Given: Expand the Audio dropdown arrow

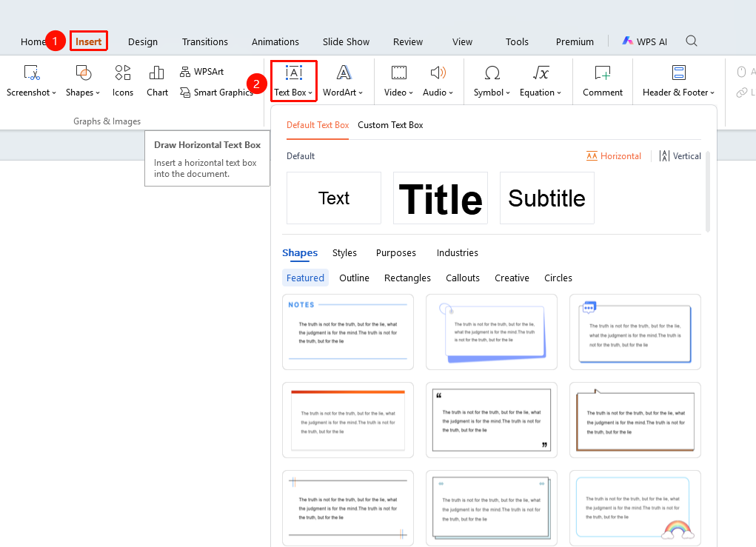Looking at the screenshot, I should [x=451, y=93].
